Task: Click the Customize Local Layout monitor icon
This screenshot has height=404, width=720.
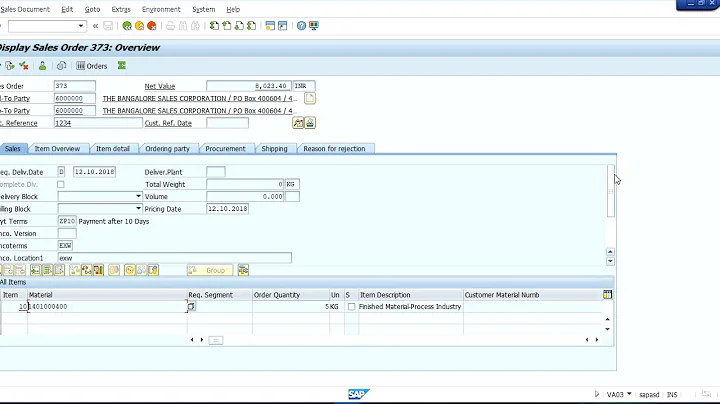Action: coord(314,26)
